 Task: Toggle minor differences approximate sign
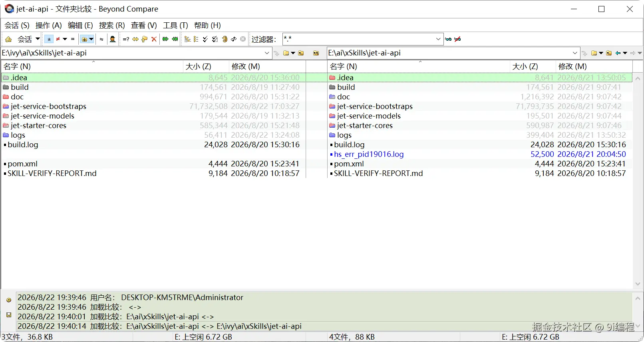[101, 39]
